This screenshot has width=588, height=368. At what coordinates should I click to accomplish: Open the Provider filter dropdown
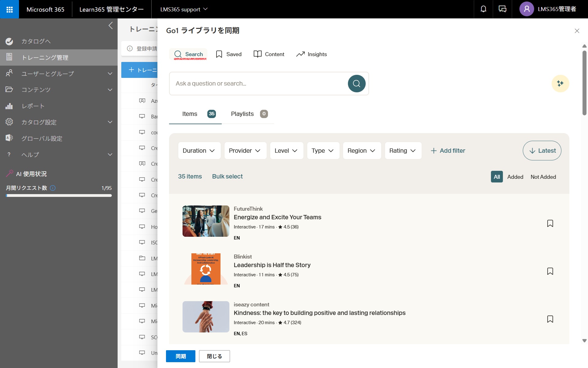tap(245, 151)
